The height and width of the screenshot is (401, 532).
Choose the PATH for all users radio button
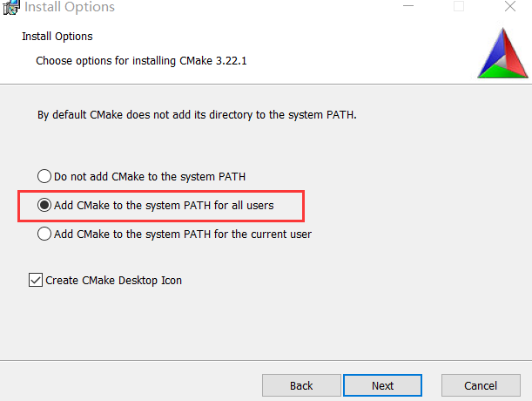pos(44,205)
